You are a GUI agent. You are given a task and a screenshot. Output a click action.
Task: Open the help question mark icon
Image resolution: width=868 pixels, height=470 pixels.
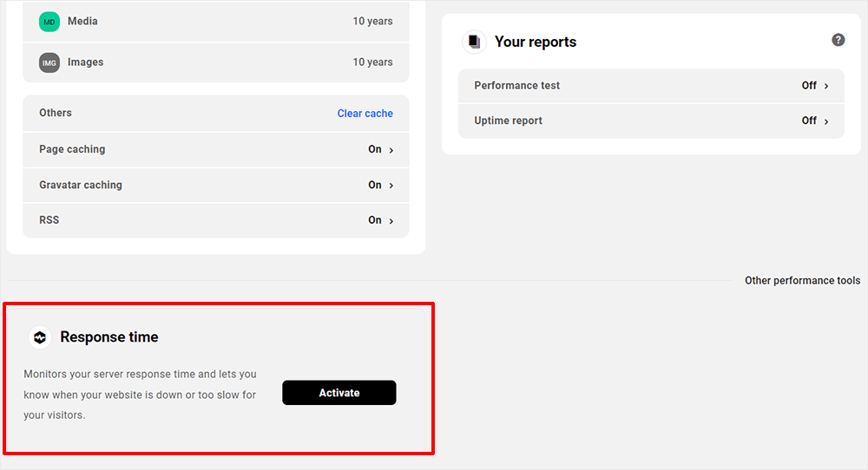coord(838,40)
